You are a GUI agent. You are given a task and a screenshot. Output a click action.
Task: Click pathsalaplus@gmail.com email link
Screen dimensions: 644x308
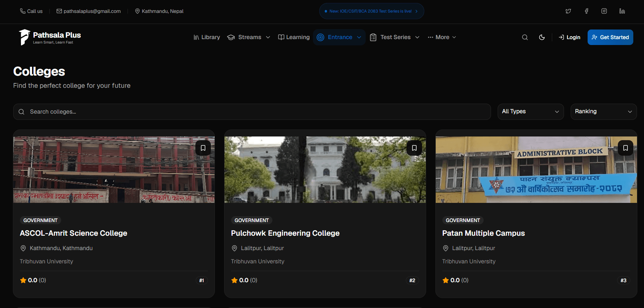point(92,11)
